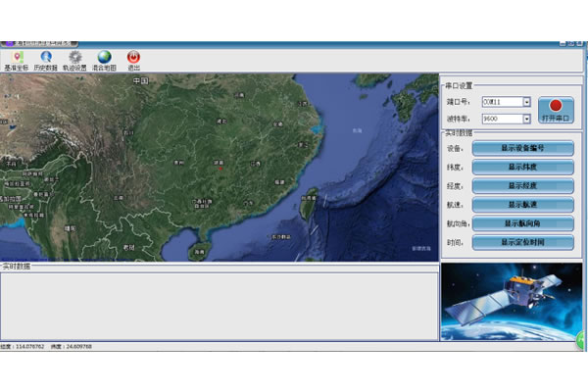Click the 显示纬度 latitude button

tap(523, 168)
